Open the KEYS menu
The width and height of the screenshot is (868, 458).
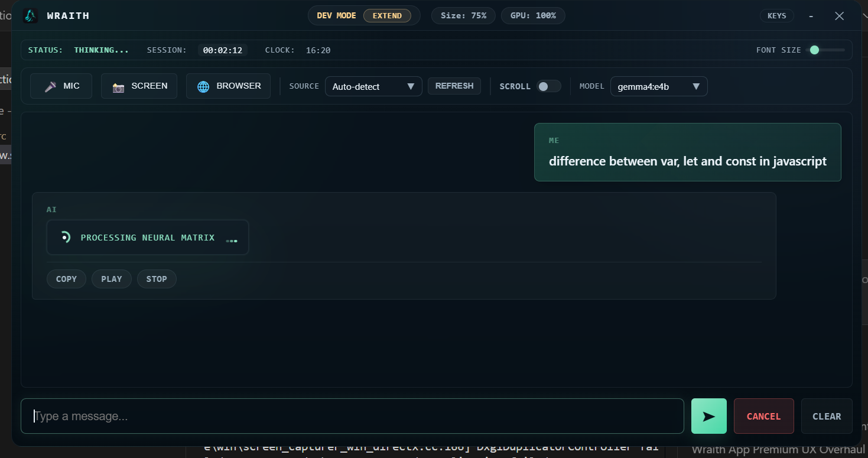coord(776,16)
